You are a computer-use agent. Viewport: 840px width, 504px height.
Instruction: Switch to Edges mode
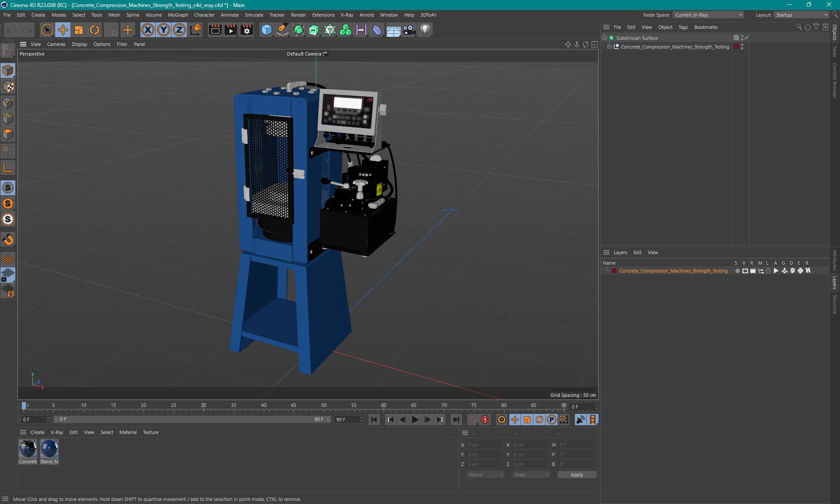[8, 119]
